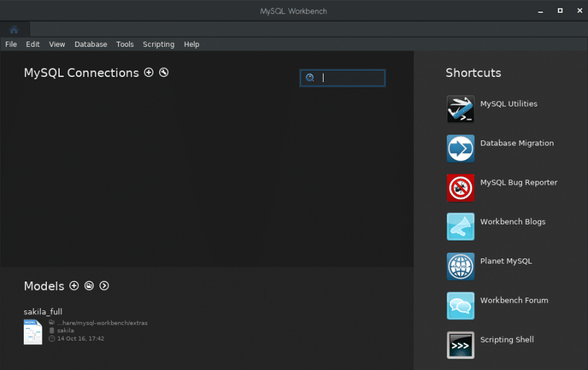The width and height of the screenshot is (588, 370).
Task: Click the Planet MySQL globe icon
Action: [460, 266]
